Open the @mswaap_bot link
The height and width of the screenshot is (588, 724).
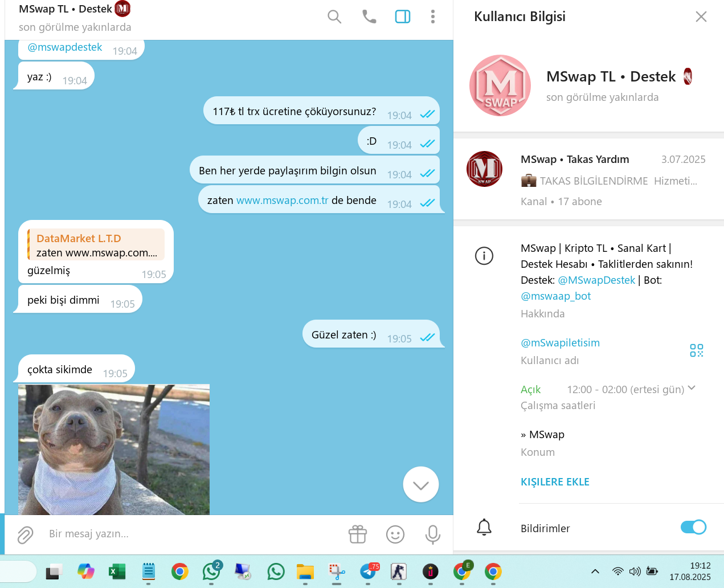tap(555, 296)
